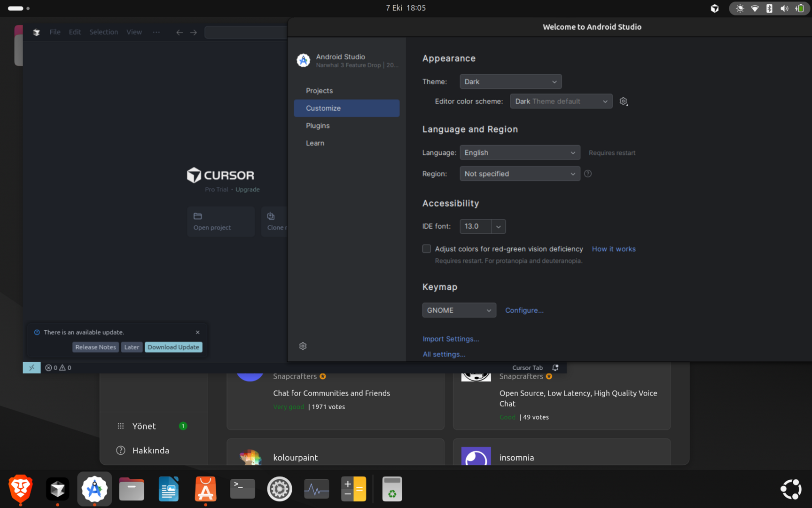Launch Calculator from the dock
Screen dimensions: 812x508
pos(353,489)
